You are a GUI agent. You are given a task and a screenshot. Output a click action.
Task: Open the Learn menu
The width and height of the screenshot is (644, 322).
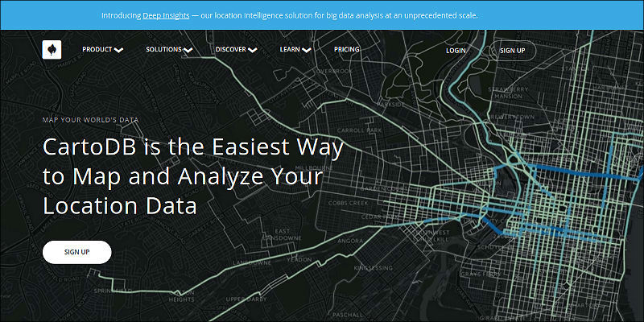290,49
